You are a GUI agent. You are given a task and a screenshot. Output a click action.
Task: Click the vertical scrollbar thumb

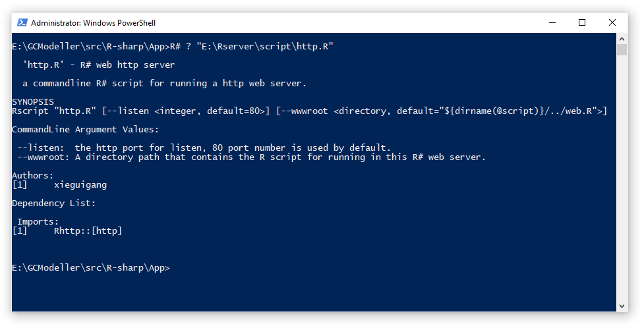coord(622,50)
